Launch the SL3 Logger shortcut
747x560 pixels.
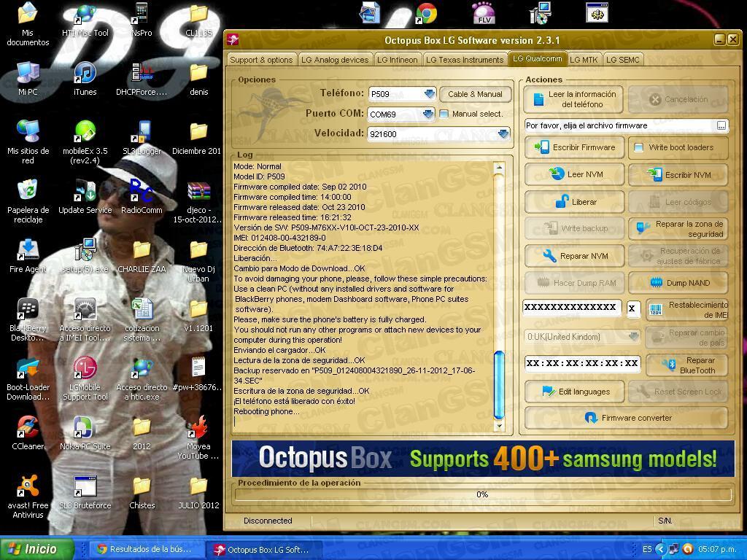pyautogui.click(x=142, y=138)
